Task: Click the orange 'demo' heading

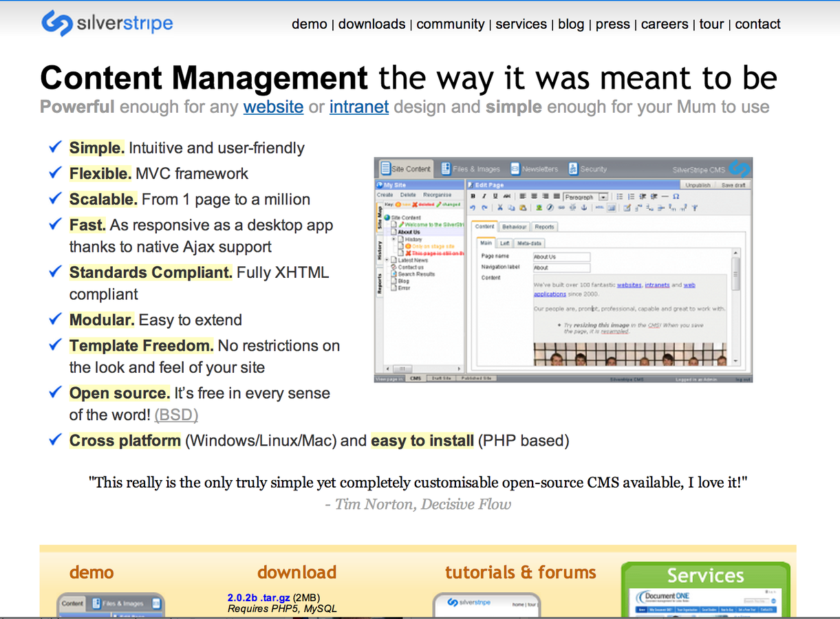Action: [91, 572]
